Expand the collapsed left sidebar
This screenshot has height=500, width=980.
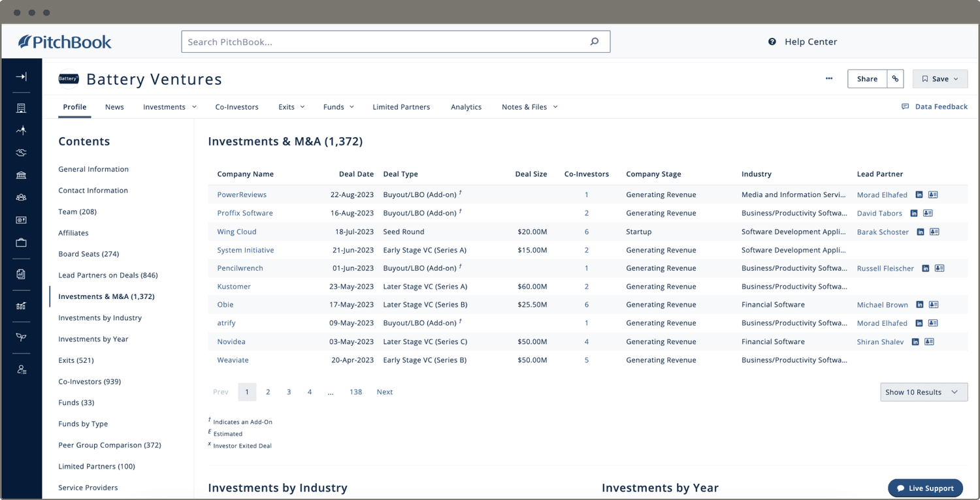(x=21, y=77)
